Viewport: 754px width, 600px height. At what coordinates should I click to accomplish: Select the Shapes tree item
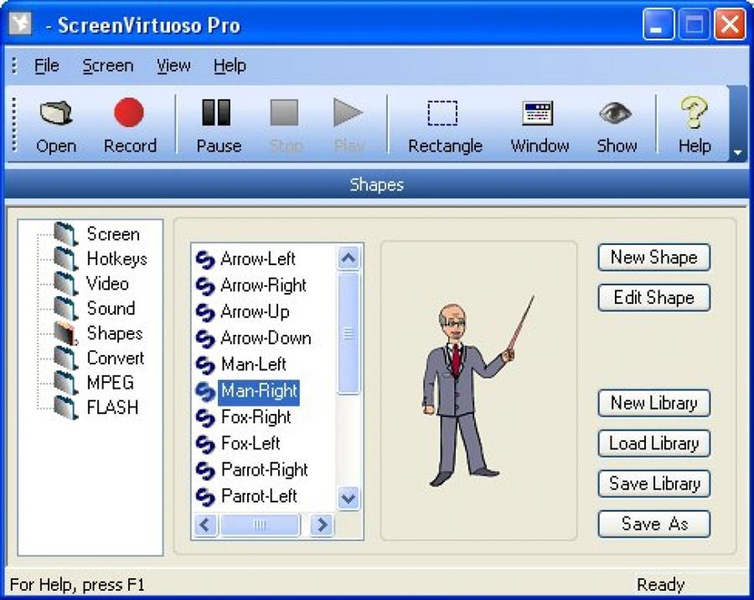pos(114,333)
